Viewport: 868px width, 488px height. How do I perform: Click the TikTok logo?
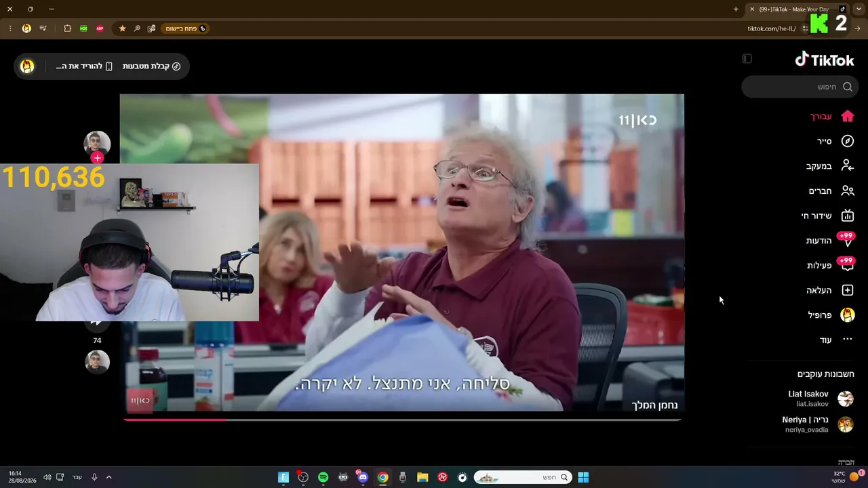pos(824,60)
